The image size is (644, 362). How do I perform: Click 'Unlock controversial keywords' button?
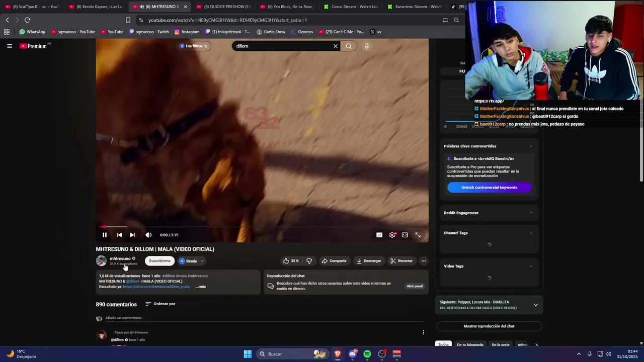[489, 187]
